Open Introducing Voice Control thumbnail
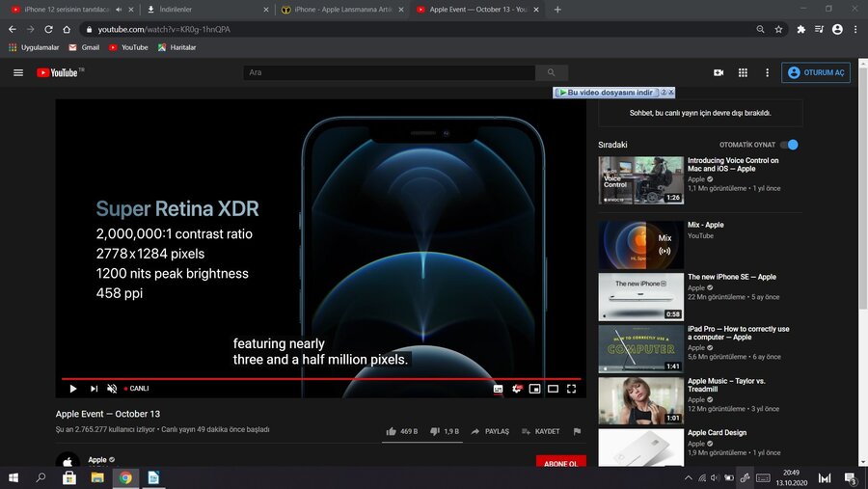The width and height of the screenshot is (868, 489). 641,180
